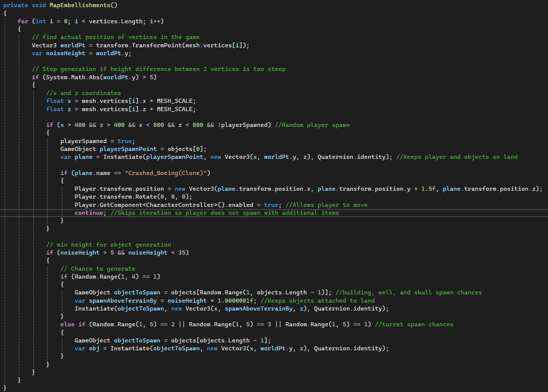Click the 'building, well, and skull spawn chances' comment
Viewport: 548px width, 392px height.
coord(409,292)
